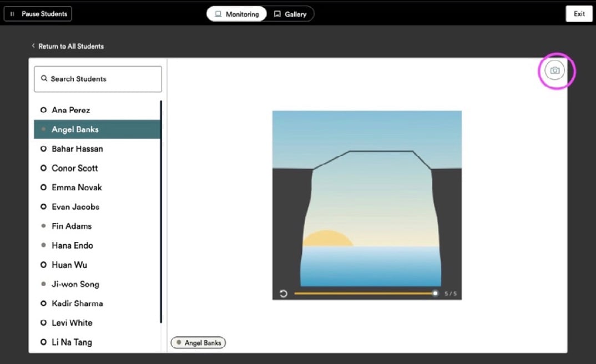
Task: Click status dot beside Fin Adams
Action: tap(43, 226)
